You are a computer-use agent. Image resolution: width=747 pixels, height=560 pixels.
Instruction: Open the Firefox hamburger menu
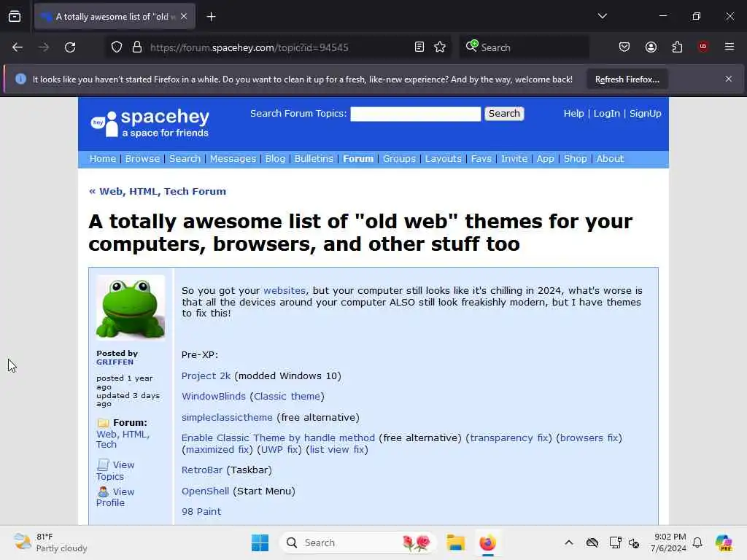click(729, 47)
